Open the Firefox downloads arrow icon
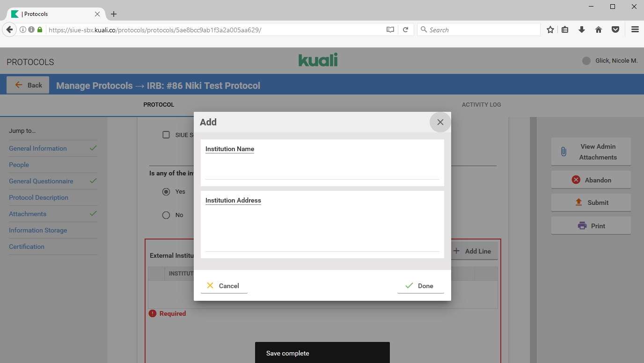 [x=582, y=29]
